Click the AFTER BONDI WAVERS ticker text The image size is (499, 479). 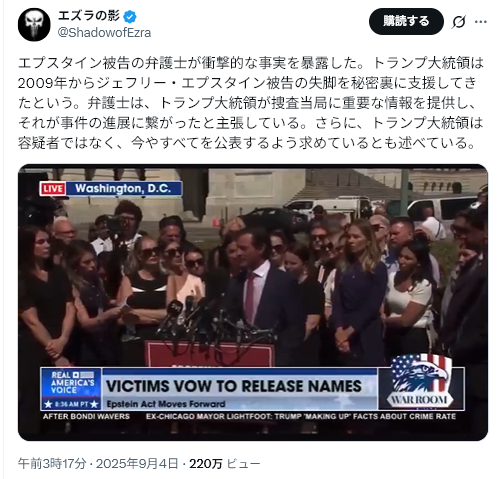(86, 416)
